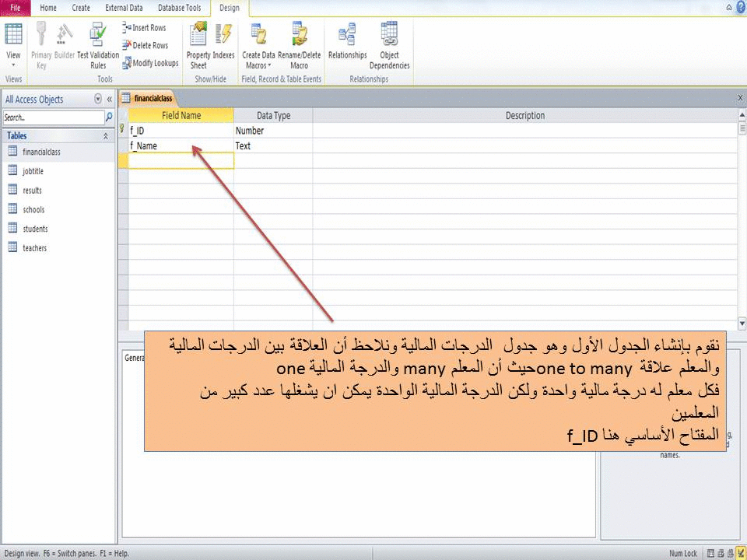Switch to the Home ribbon tab
Image resolution: width=747 pixels, height=560 pixels.
[x=48, y=8]
